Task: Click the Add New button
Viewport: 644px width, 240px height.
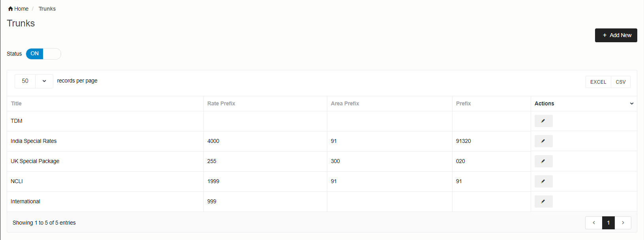Action: pyautogui.click(x=616, y=36)
